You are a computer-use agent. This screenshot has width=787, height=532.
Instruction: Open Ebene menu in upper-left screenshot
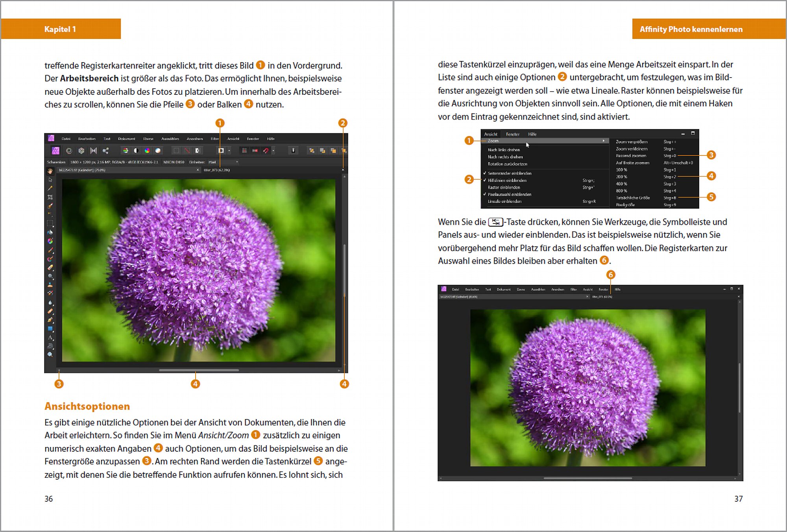click(x=148, y=139)
